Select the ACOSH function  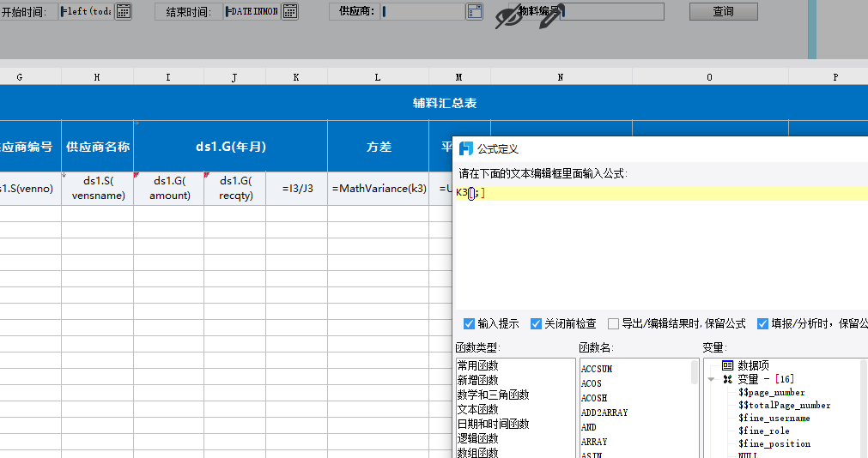pos(594,398)
